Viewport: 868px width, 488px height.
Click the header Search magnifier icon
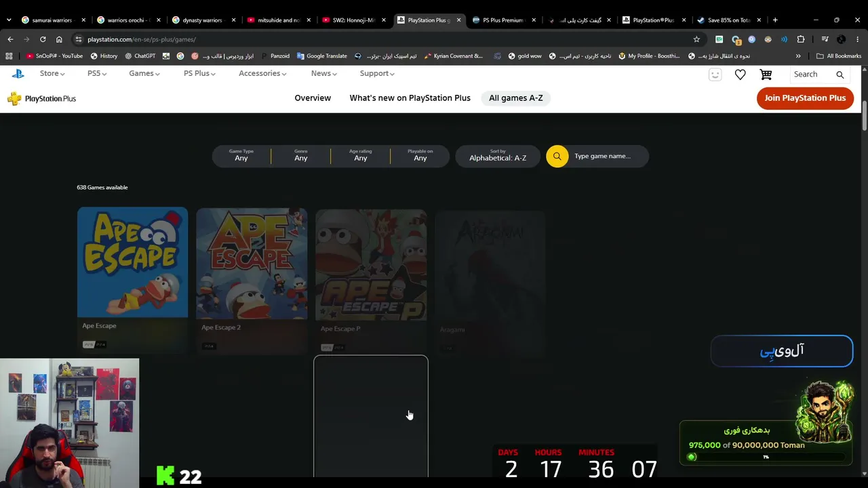(x=840, y=75)
